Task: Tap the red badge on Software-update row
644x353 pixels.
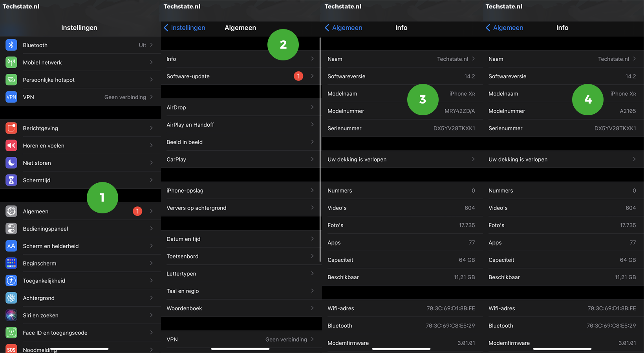Action: (298, 76)
